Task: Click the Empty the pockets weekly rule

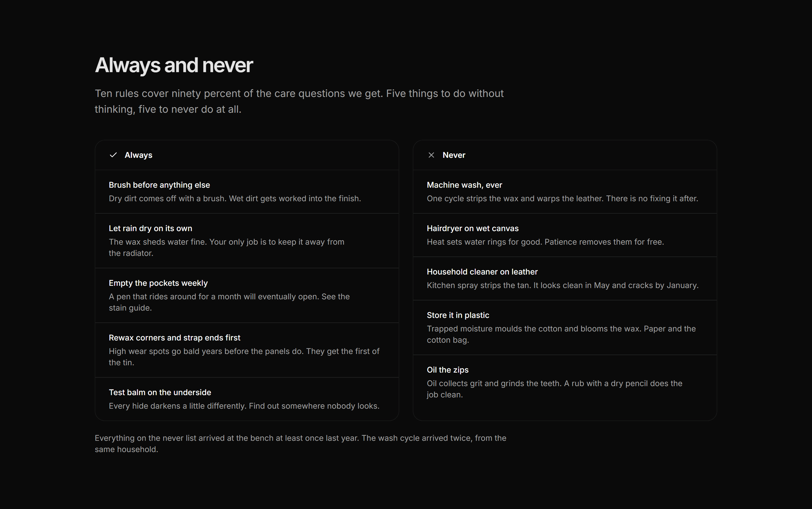Action: coord(247,296)
